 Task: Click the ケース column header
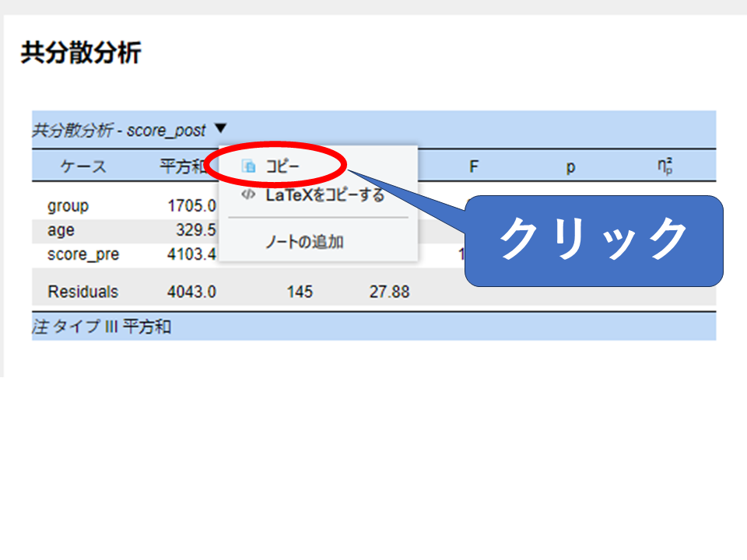(x=83, y=166)
